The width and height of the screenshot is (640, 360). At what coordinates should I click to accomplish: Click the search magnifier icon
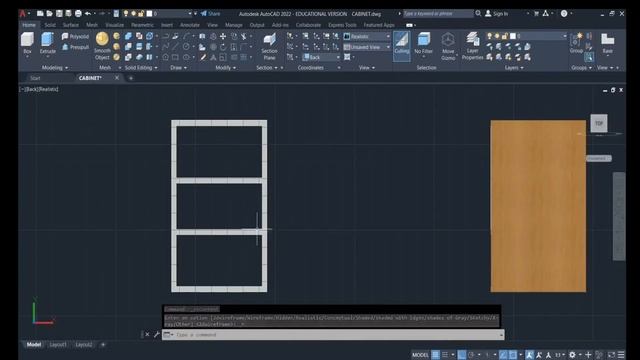[x=478, y=13]
